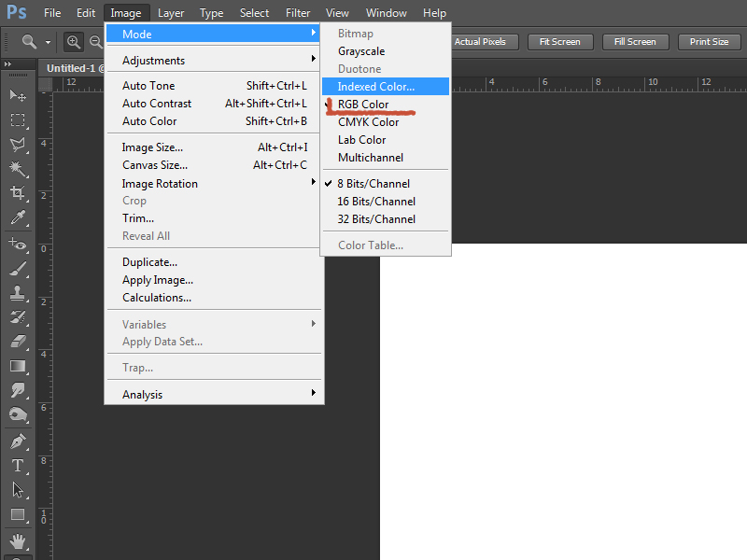Click the Photoshop Ps logo

point(17,12)
